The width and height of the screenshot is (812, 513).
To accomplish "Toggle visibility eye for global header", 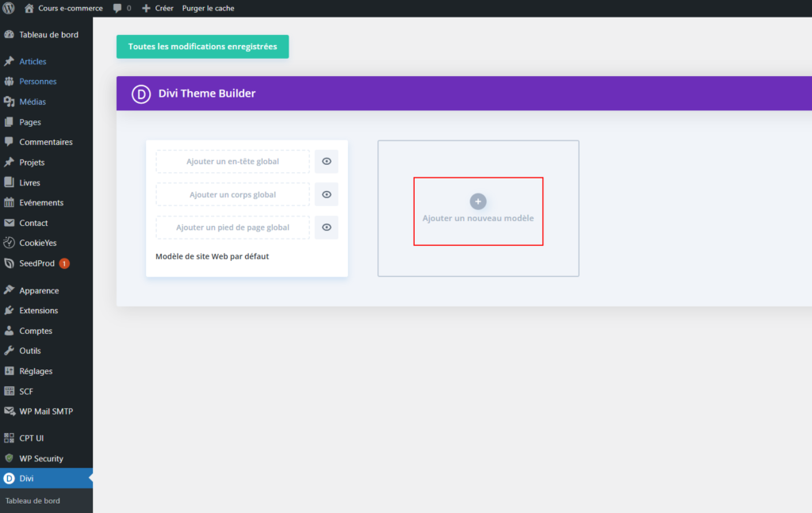I will 326,162.
